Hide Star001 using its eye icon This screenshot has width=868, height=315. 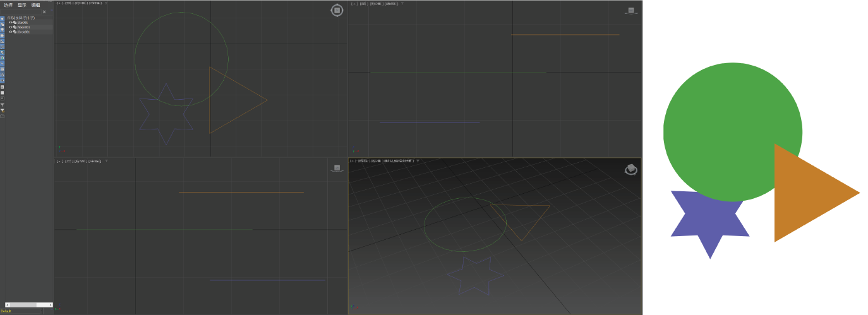click(x=10, y=22)
